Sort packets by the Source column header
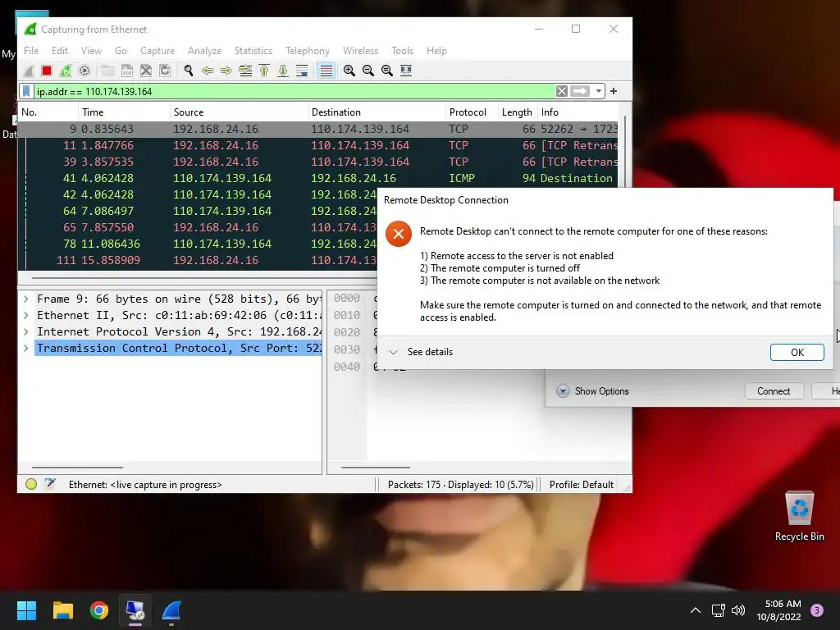 [239, 112]
